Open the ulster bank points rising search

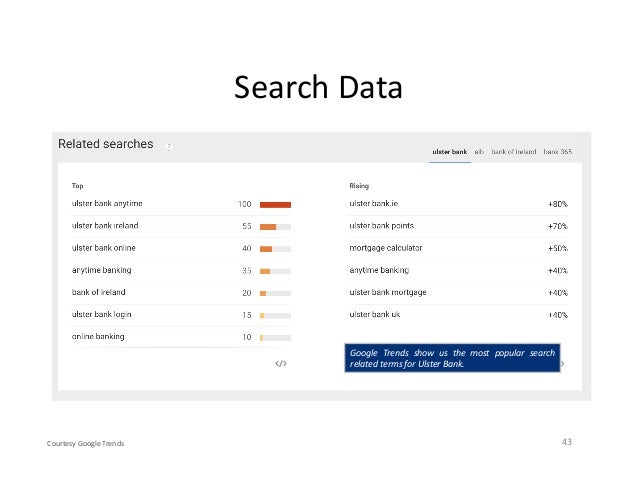382,226
